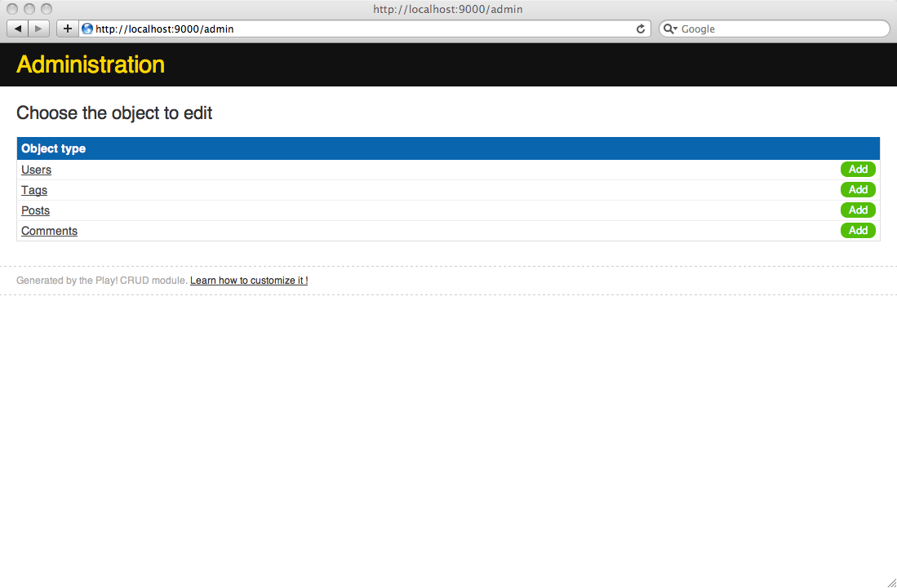The image size is (897, 588).
Task: Reload the page with the refresh icon
Action: click(641, 29)
